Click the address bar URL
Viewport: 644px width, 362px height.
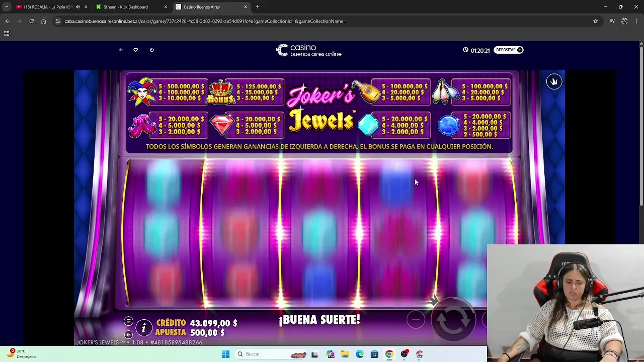205,21
